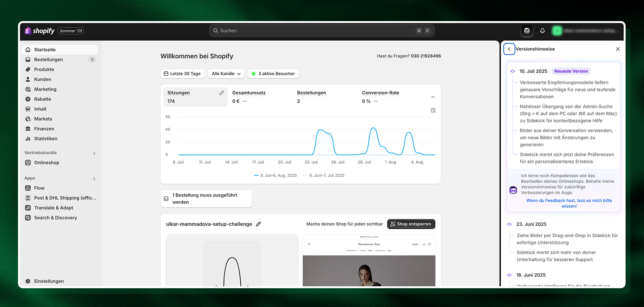The width and height of the screenshot is (644, 307).
Task: Collapse the metrics card chevron
Action: click(x=433, y=97)
